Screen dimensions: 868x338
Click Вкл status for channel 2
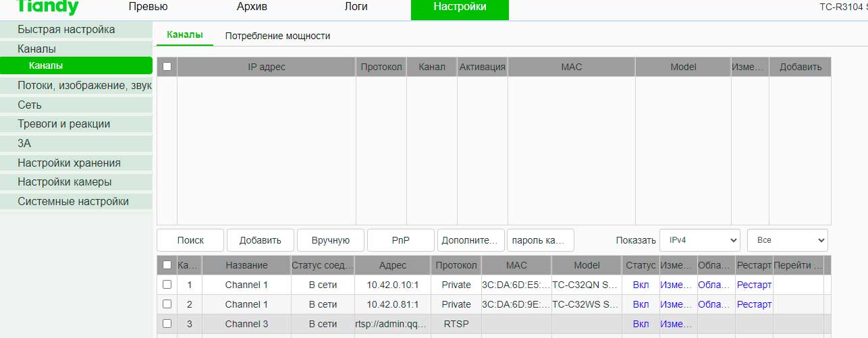click(641, 304)
